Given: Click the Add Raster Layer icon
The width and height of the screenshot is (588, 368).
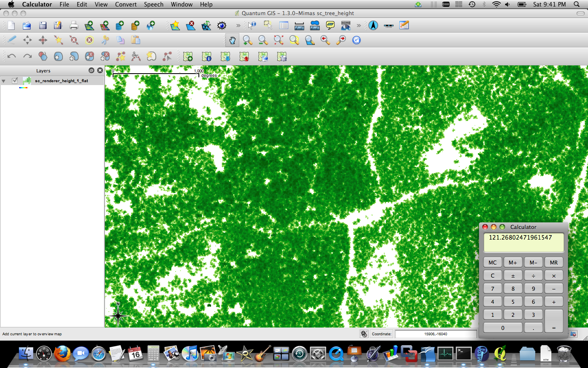Looking at the screenshot, I should (105, 25).
